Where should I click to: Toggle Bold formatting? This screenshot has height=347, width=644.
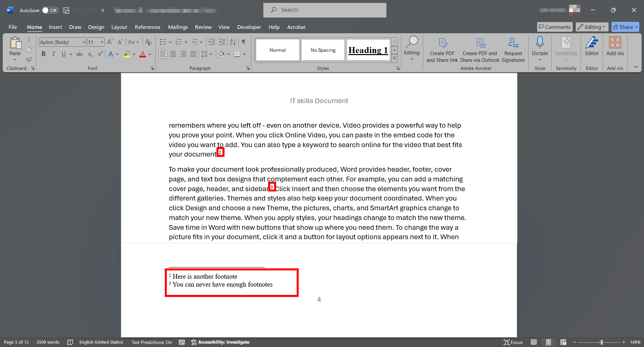(43, 54)
